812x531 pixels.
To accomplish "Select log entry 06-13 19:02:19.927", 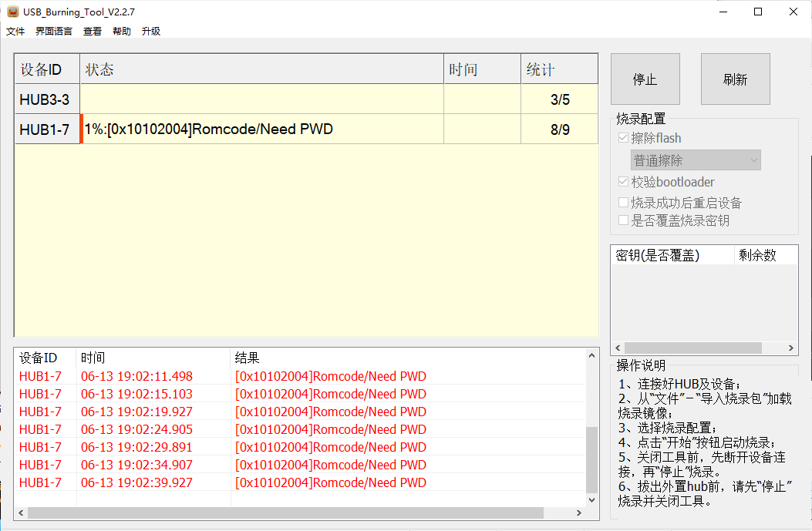I will pos(301,412).
